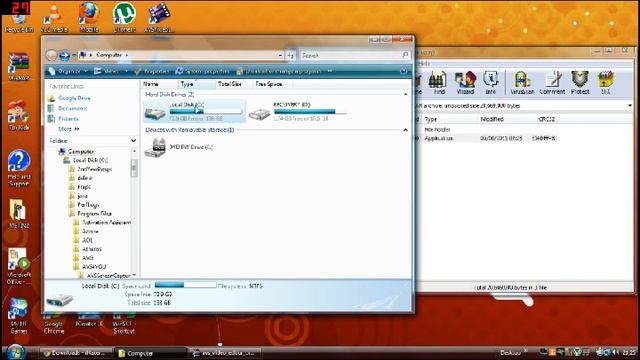Image resolution: width=640 pixels, height=360 pixels.
Task: Click the refresh button beside address bar
Action: click(x=291, y=55)
